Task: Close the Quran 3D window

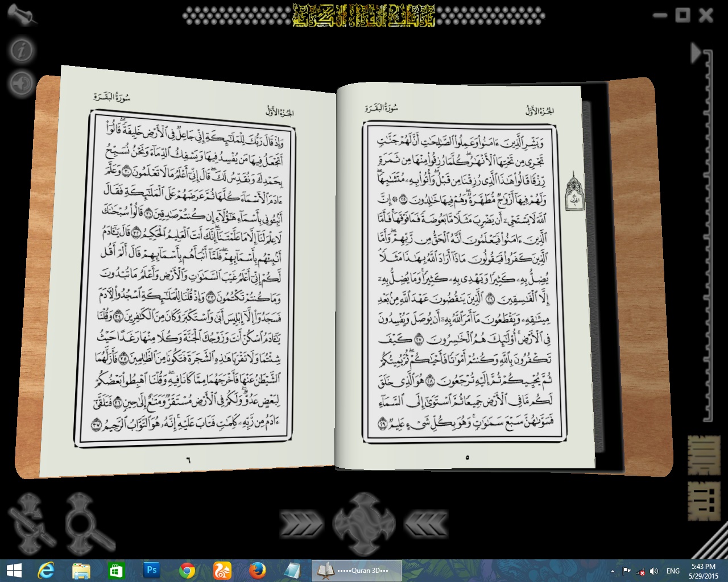Action: pos(706,15)
